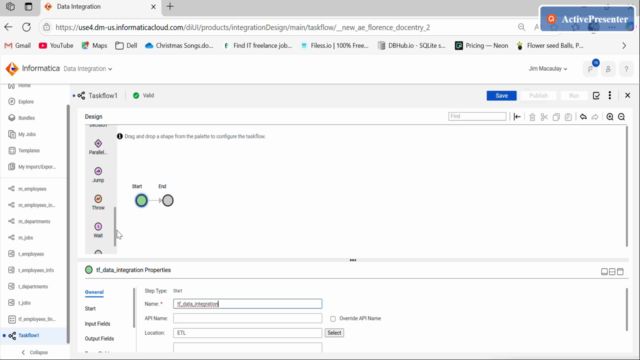640x360 pixels.
Task: Click the collapse-to-start arrow icon
Action: [517, 117]
